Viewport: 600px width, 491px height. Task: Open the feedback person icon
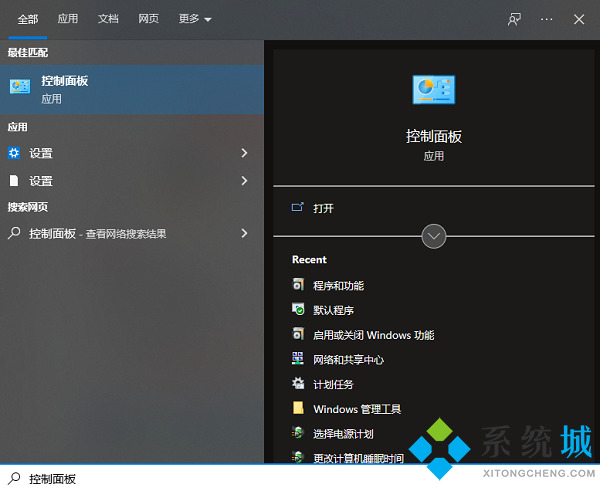[x=514, y=19]
